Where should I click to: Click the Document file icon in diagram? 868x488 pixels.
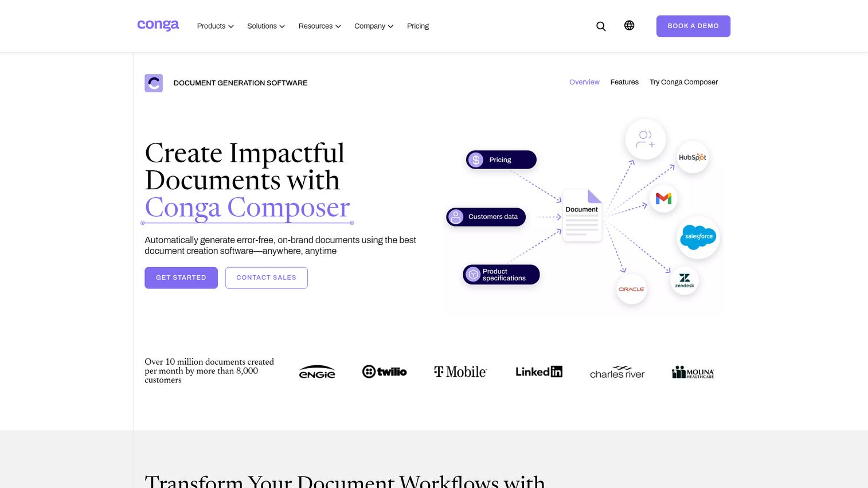click(582, 215)
